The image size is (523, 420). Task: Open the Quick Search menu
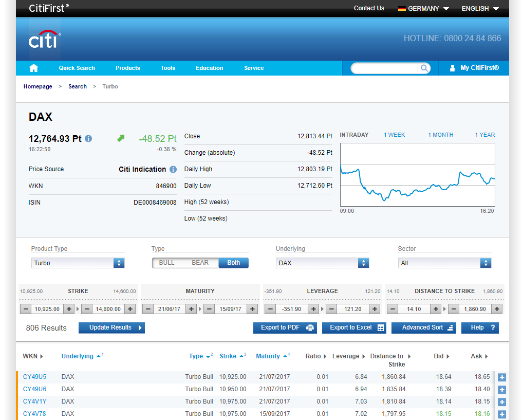click(77, 68)
